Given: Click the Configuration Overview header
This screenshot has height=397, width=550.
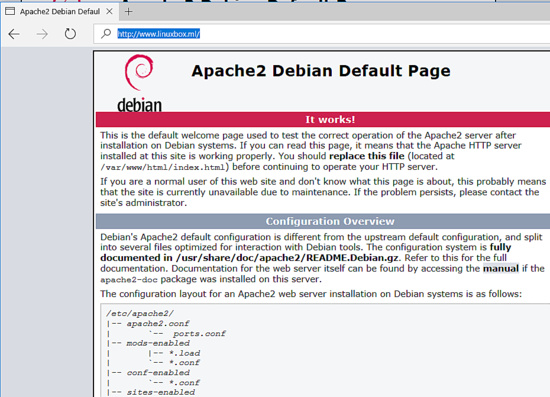Looking at the screenshot, I should 330,221.
